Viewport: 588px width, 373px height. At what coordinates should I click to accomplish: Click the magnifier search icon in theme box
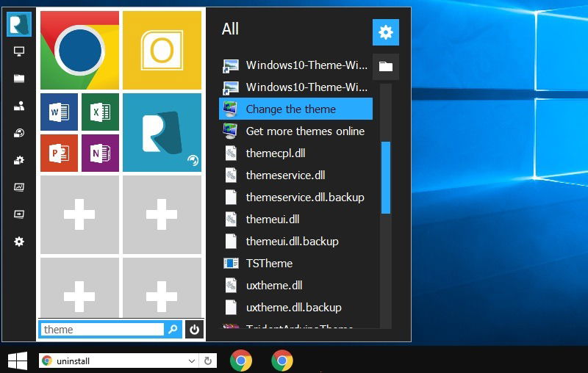pyautogui.click(x=173, y=329)
